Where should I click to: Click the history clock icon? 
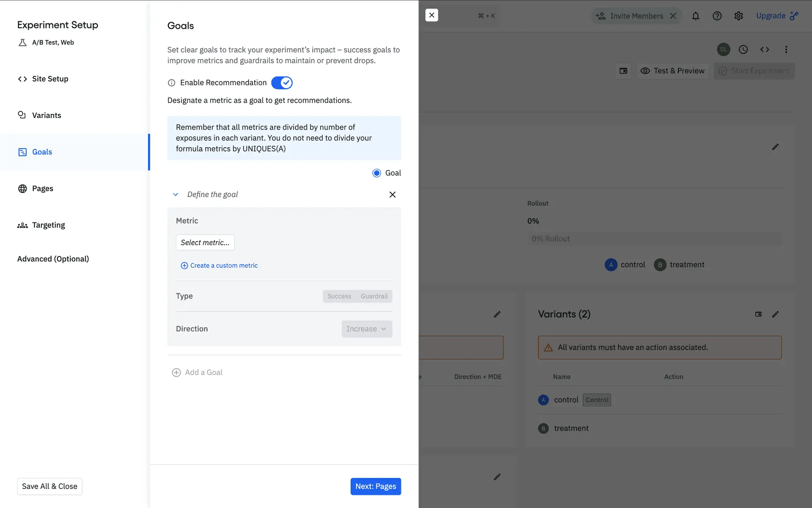coord(743,50)
